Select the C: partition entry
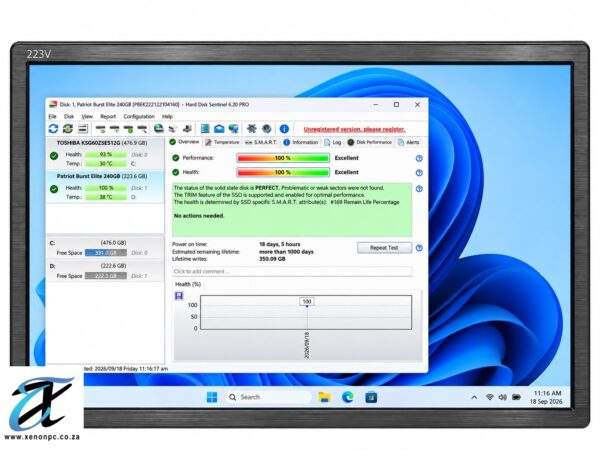 (105, 248)
